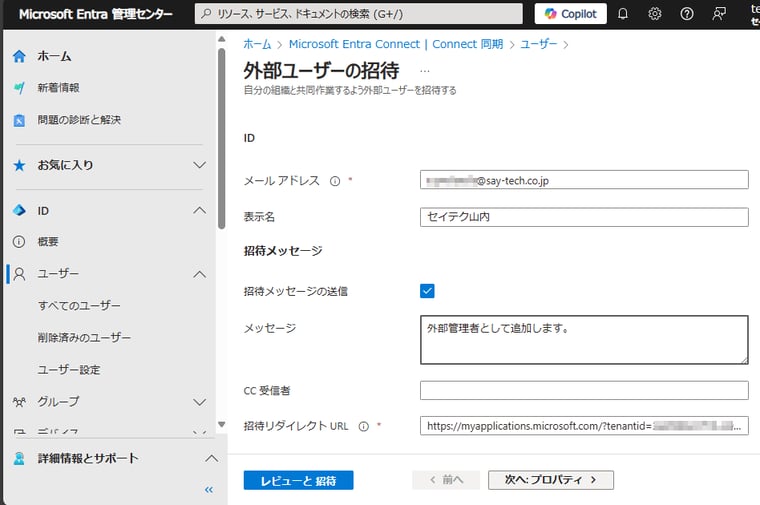760x505 pixels.
Task: Click the ユーザー breadcrumb link
Action: coord(538,44)
